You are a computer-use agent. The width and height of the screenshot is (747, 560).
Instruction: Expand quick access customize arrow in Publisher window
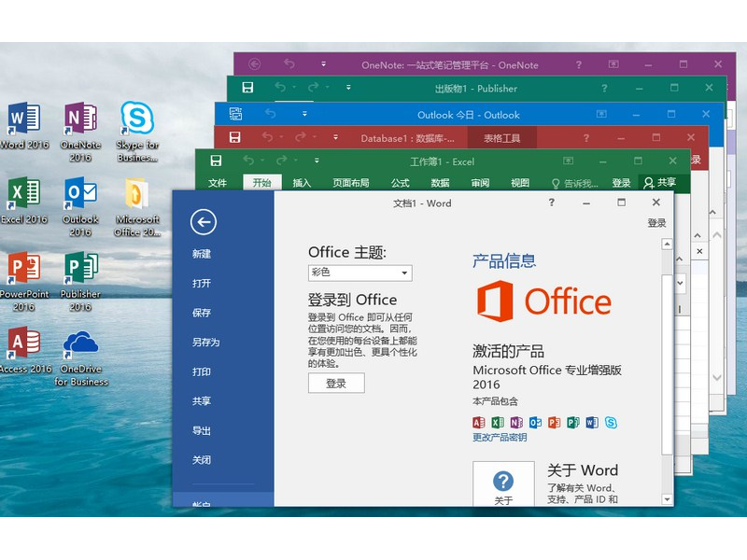(348, 88)
